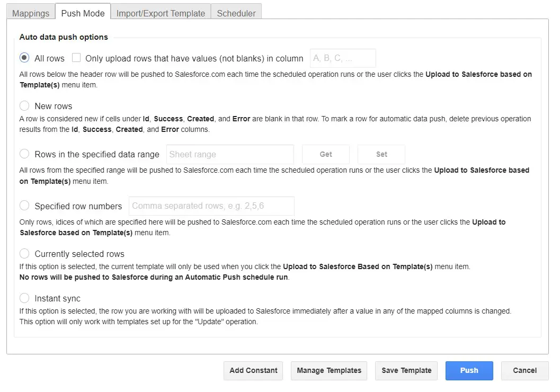Viewport: 560px width, 392px height.
Task: Select the All rows radio option
Action: coord(24,58)
